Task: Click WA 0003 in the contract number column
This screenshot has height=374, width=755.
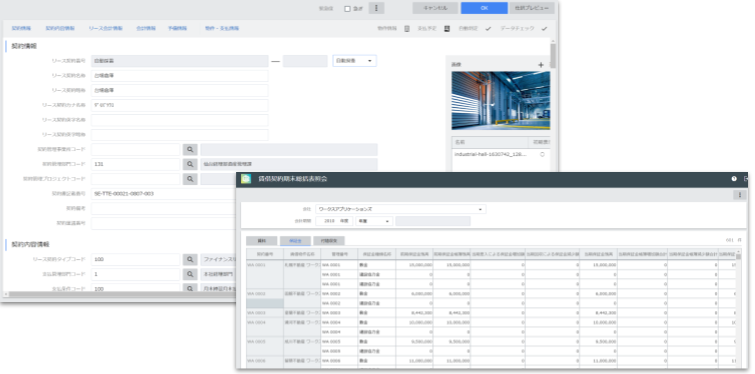Action: (265, 312)
